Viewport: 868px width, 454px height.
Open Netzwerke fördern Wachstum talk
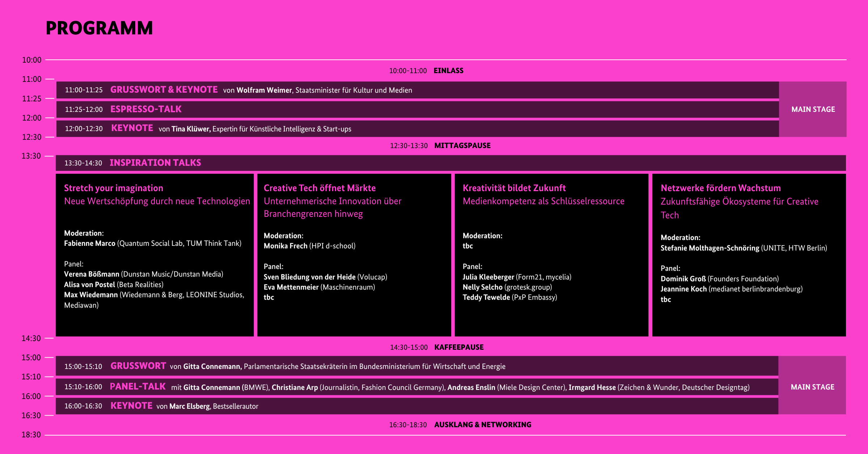(720, 188)
